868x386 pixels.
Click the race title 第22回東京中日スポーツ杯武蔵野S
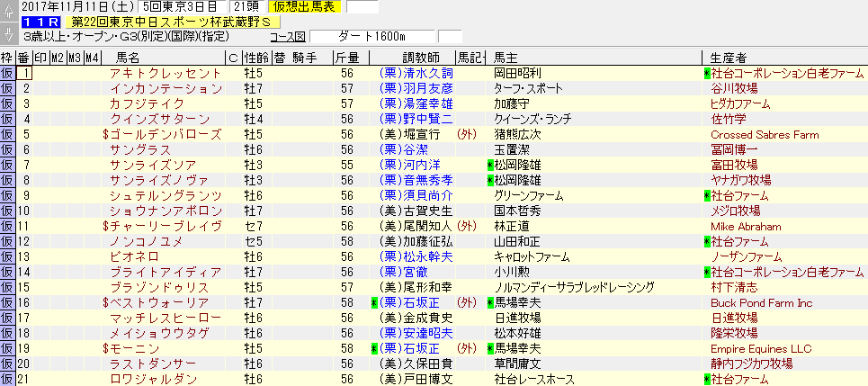click(172, 22)
